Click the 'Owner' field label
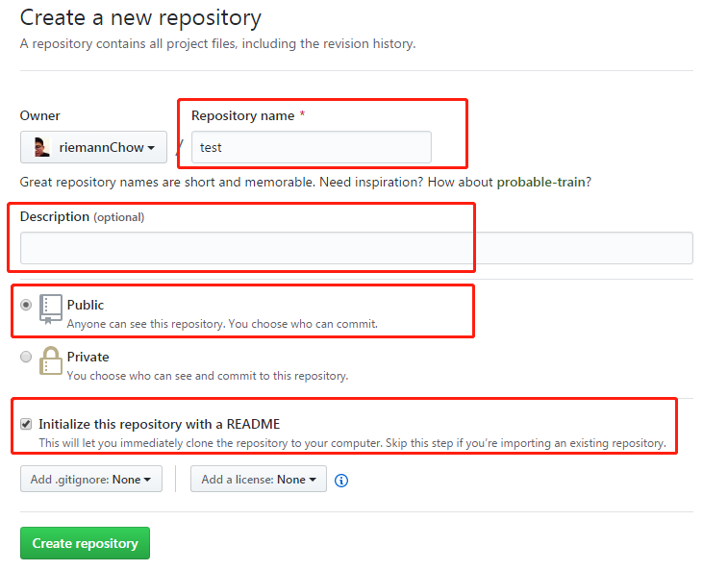The image size is (728, 570). click(x=40, y=115)
